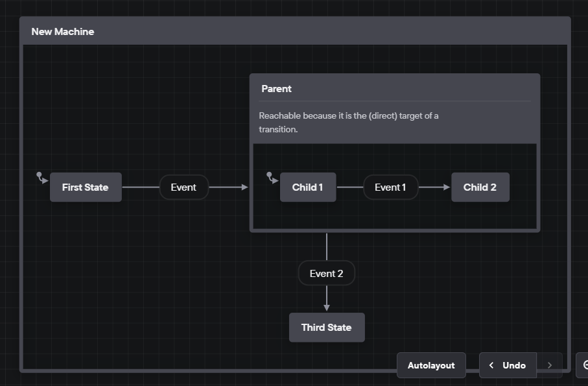
Task: Click the Autolayout button
Action: [x=431, y=365]
